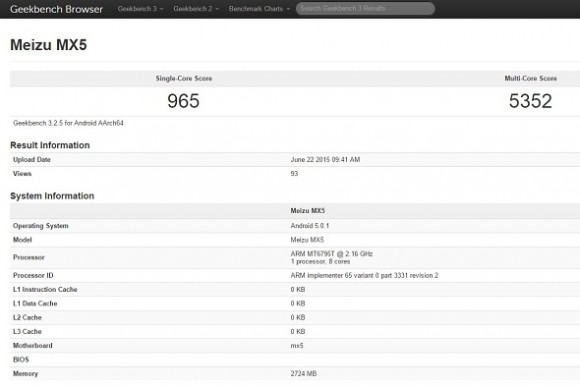Select the L1 Data Cache 0 KB value

pyautogui.click(x=298, y=304)
